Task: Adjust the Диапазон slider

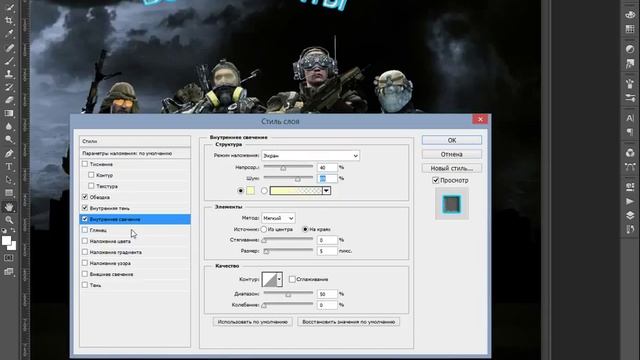Action: [288, 294]
